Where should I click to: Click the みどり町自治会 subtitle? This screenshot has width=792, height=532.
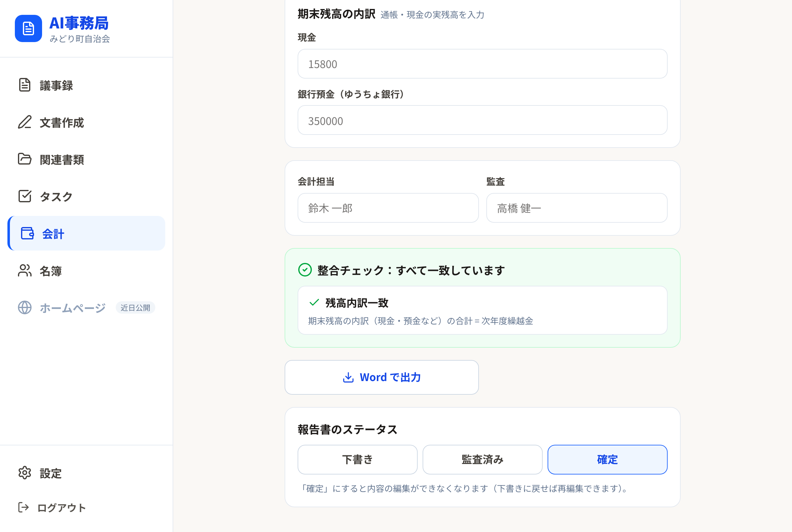pos(80,39)
